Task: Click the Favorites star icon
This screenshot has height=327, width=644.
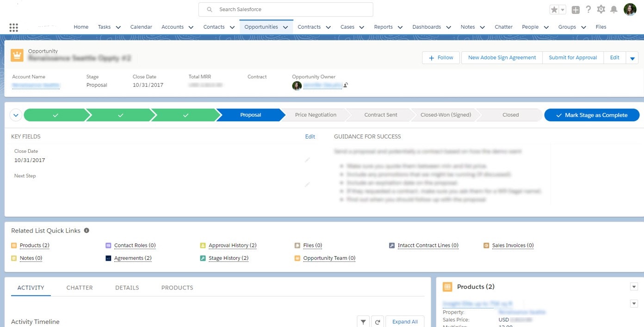Action: (554, 10)
